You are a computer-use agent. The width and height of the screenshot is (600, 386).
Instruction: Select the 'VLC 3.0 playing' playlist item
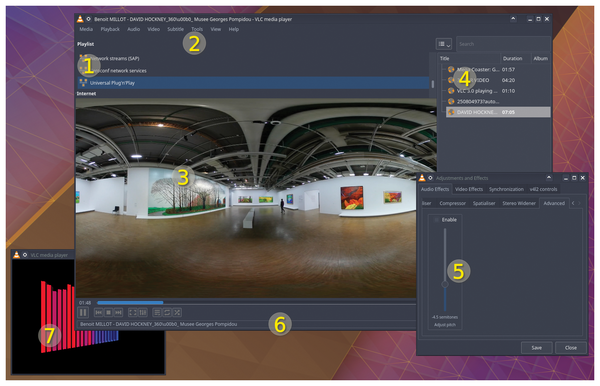point(498,91)
